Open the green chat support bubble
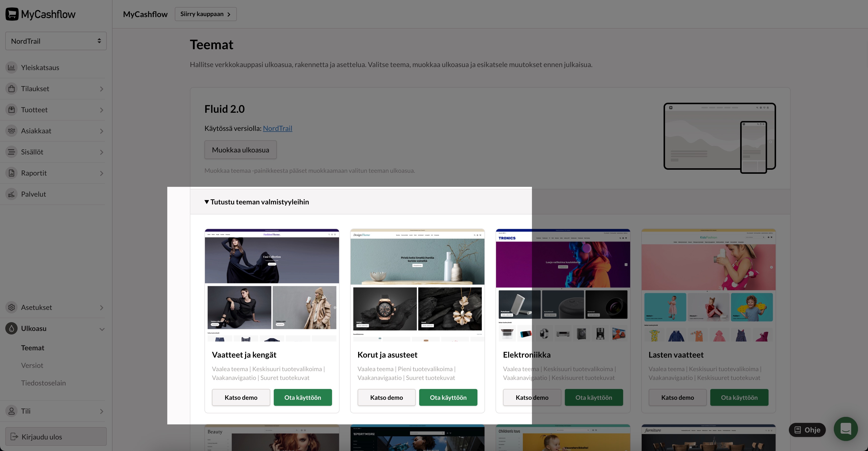This screenshot has width=868, height=451. click(845, 429)
